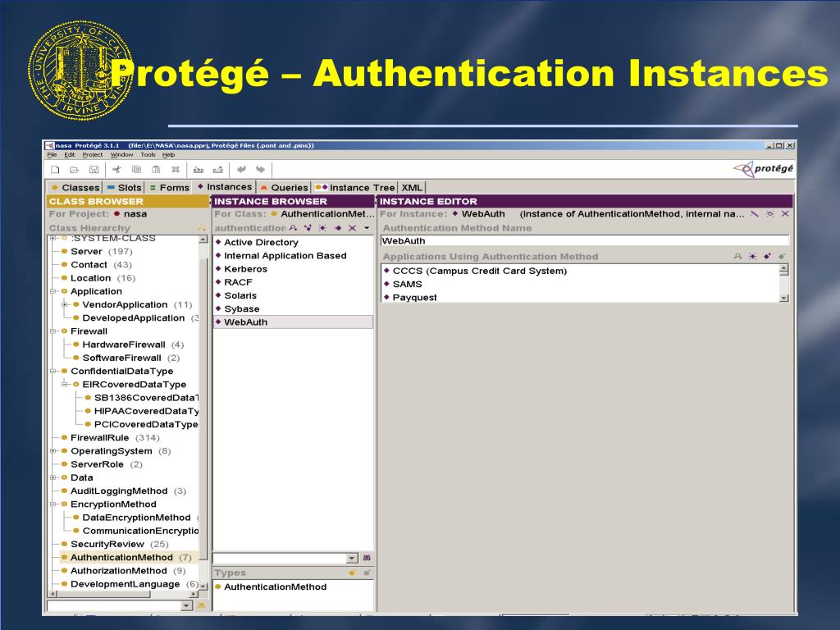Click View Instance icon in Instance Browser

point(293,228)
